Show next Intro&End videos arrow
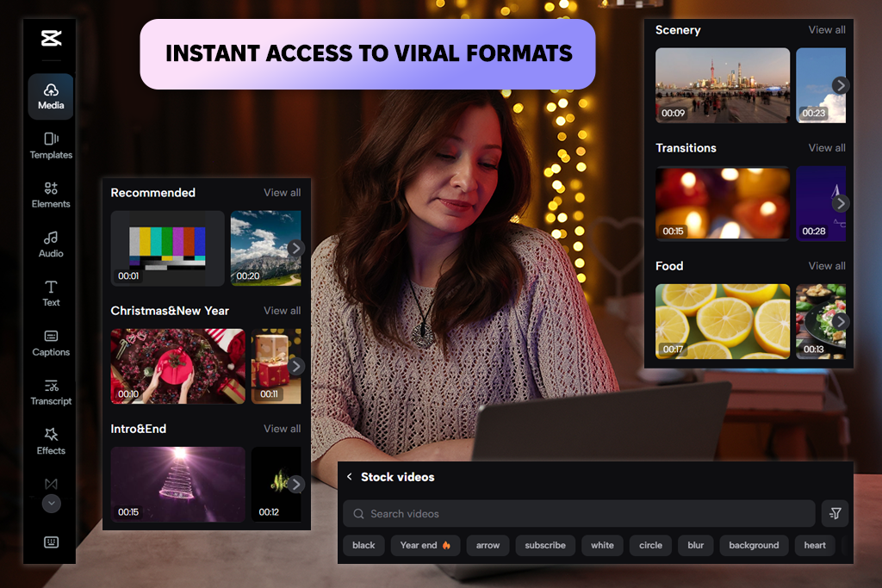882x588 pixels. click(x=296, y=484)
